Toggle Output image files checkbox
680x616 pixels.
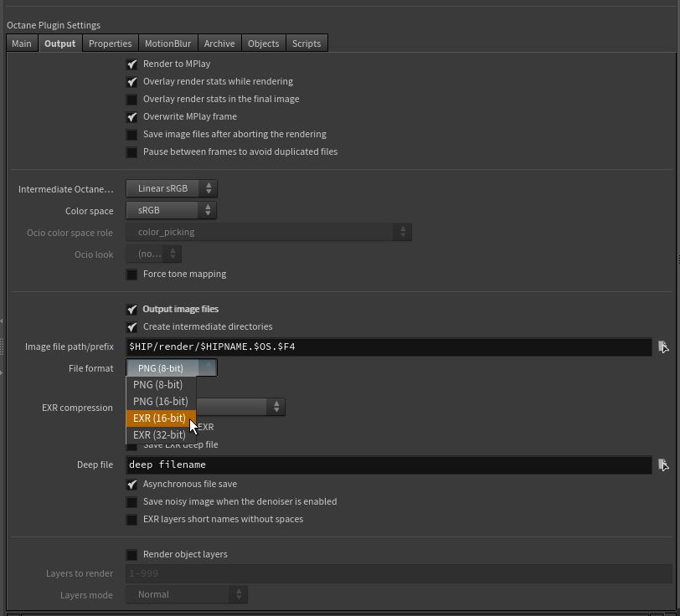pyautogui.click(x=132, y=310)
